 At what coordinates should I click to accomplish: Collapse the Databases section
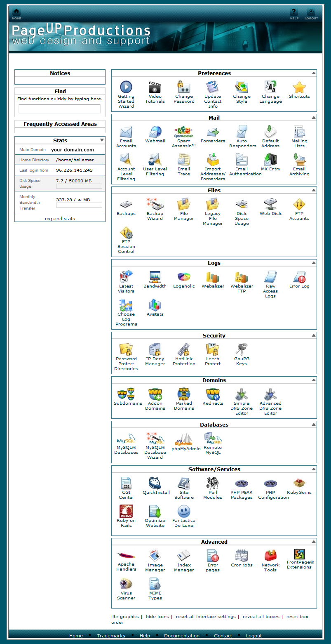[314, 425]
